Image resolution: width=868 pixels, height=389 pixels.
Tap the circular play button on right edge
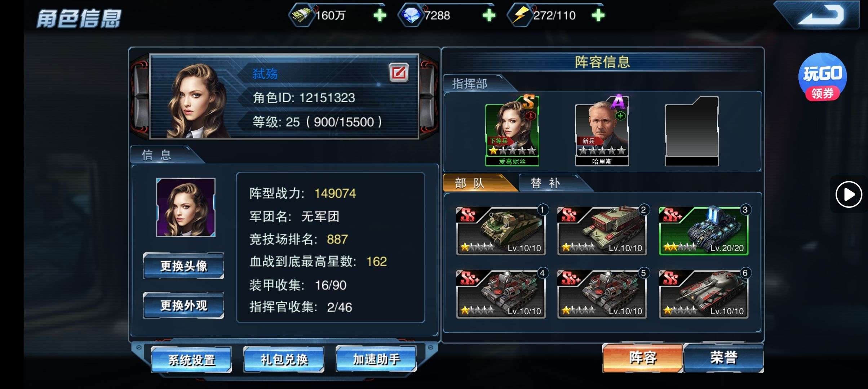tap(849, 194)
